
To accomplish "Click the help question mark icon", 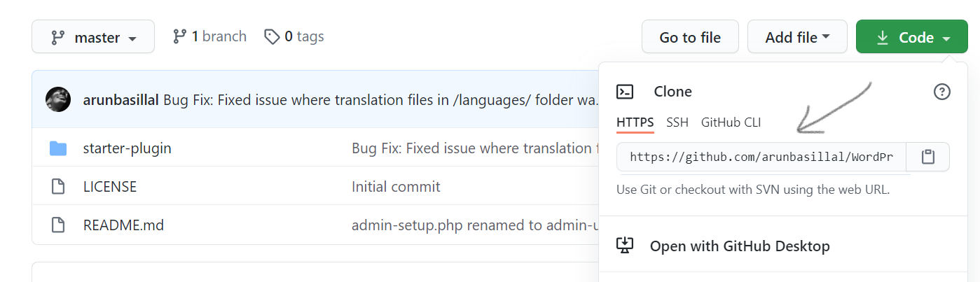I will [x=942, y=92].
